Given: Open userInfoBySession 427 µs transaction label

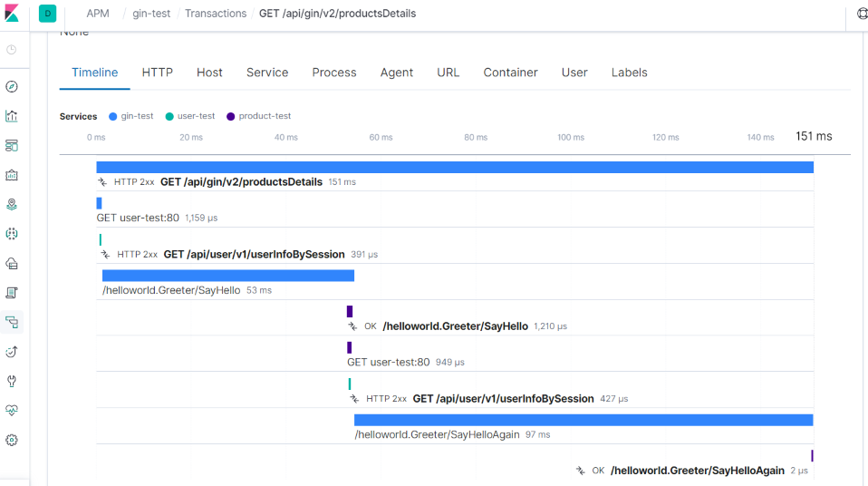Looking at the screenshot, I should point(503,398).
